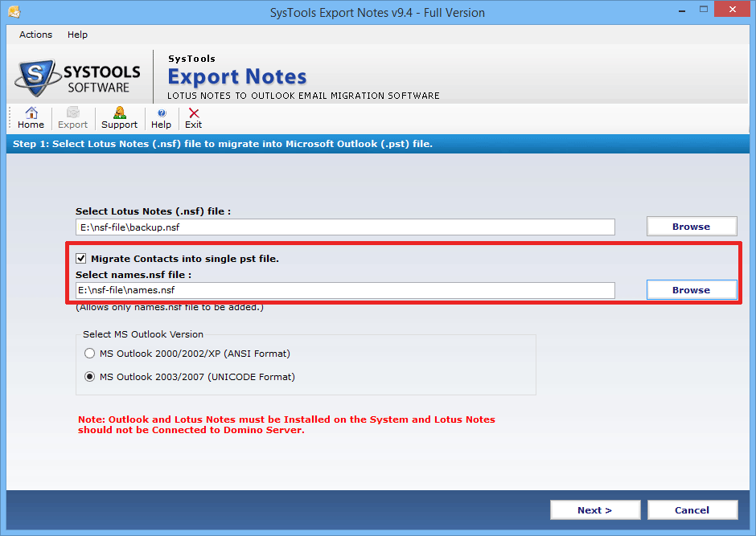Click the Export Notes product title
Screen dimensions: 756x536
(x=237, y=77)
